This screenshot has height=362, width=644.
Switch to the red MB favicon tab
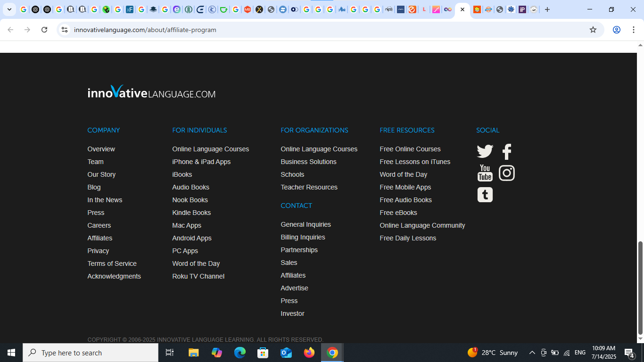(x=248, y=9)
